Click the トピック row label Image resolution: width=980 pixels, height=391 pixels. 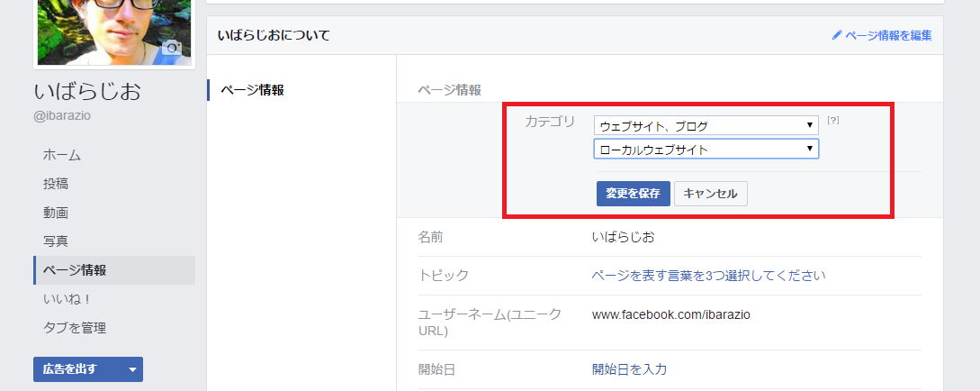point(443,276)
